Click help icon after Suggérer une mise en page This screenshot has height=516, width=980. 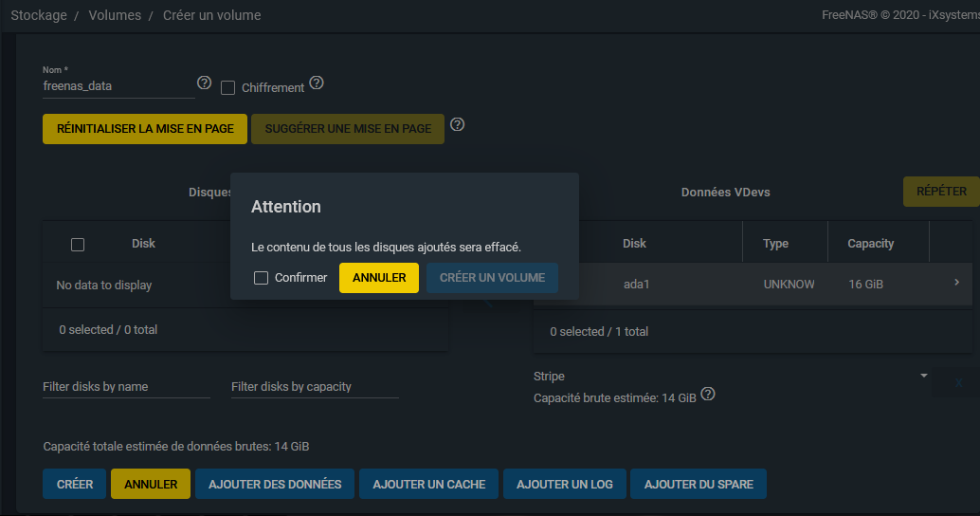pyautogui.click(x=457, y=125)
